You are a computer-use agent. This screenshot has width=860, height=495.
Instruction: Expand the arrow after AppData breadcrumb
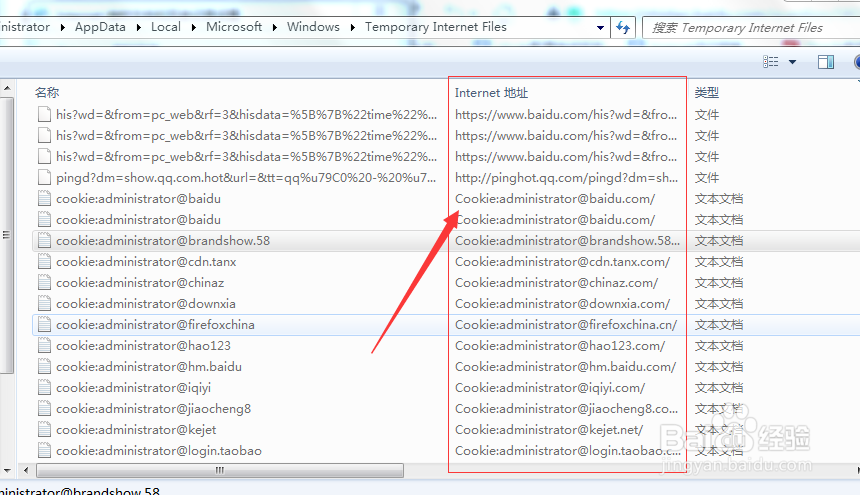pyautogui.click(x=139, y=27)
